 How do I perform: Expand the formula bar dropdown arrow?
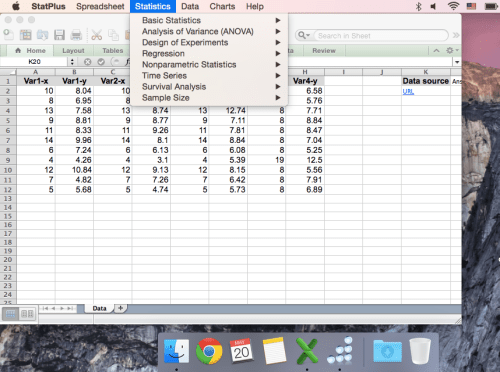point(457,62)
